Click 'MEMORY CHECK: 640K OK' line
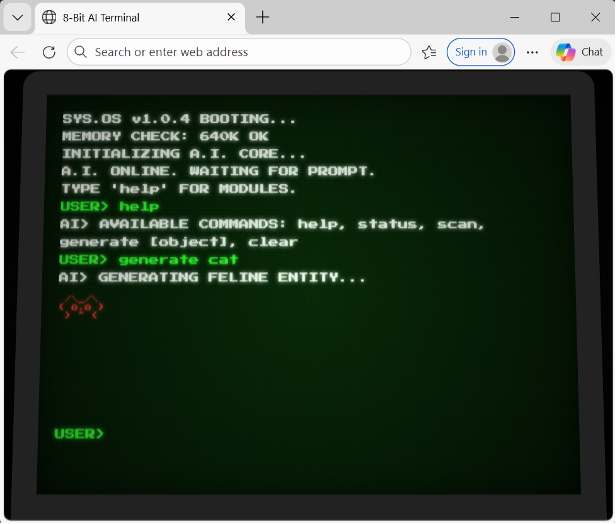 pyautogui.click(x=165, y=136)
